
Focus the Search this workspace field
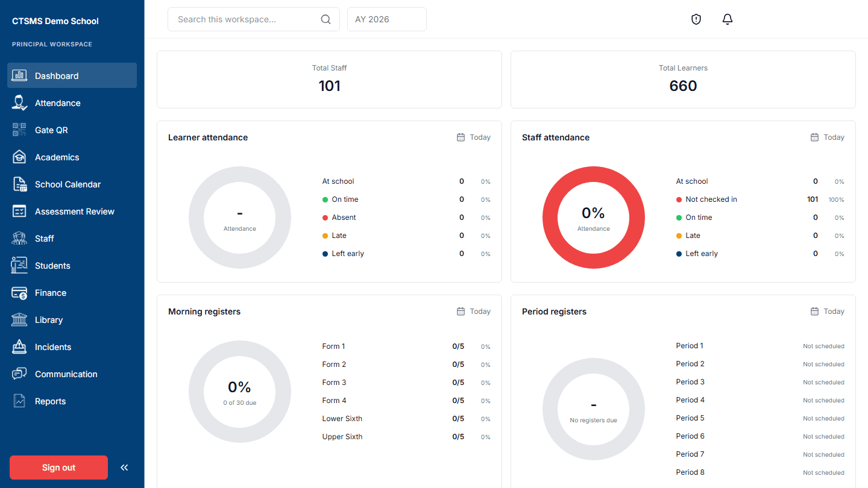click(x=254, y=19)
